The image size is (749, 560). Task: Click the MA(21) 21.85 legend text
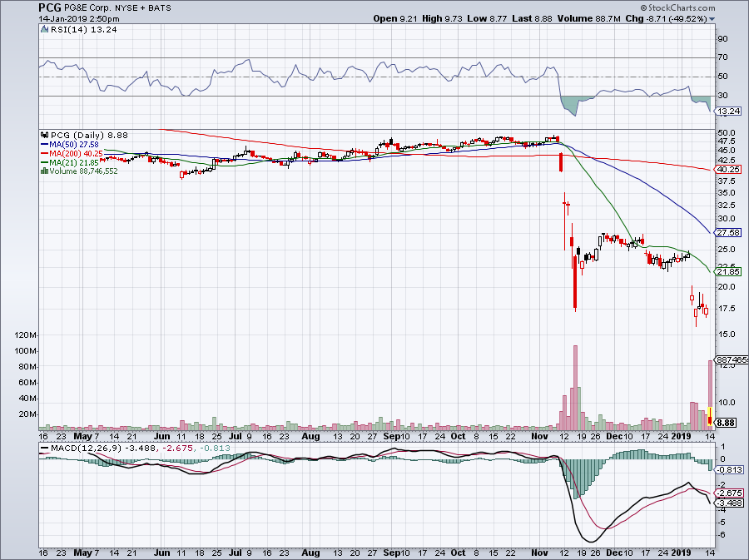click(73, 162)
